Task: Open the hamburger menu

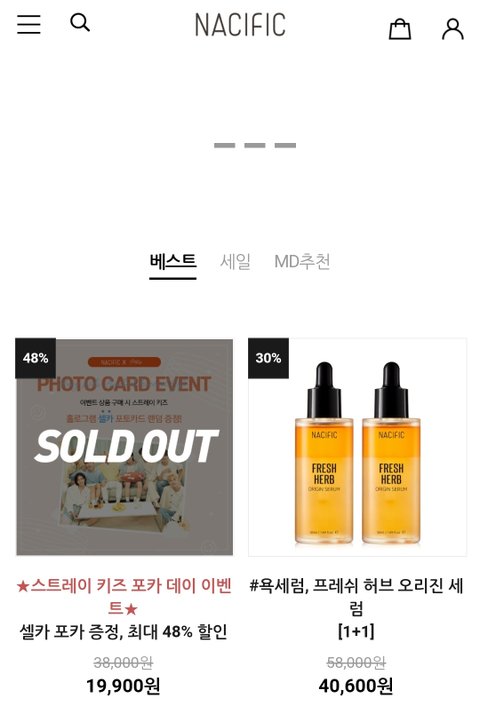Action: 29,24
